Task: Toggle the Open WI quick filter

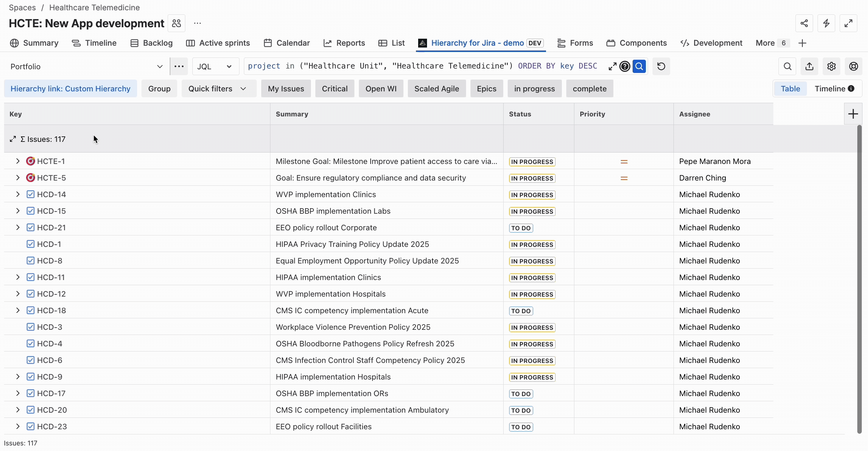Action: click(381, 89)
